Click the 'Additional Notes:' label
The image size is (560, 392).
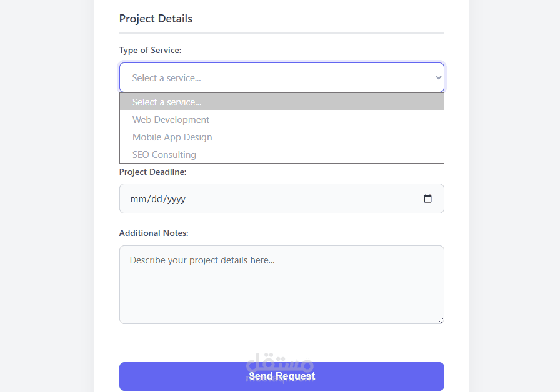(x=154, y=233)
